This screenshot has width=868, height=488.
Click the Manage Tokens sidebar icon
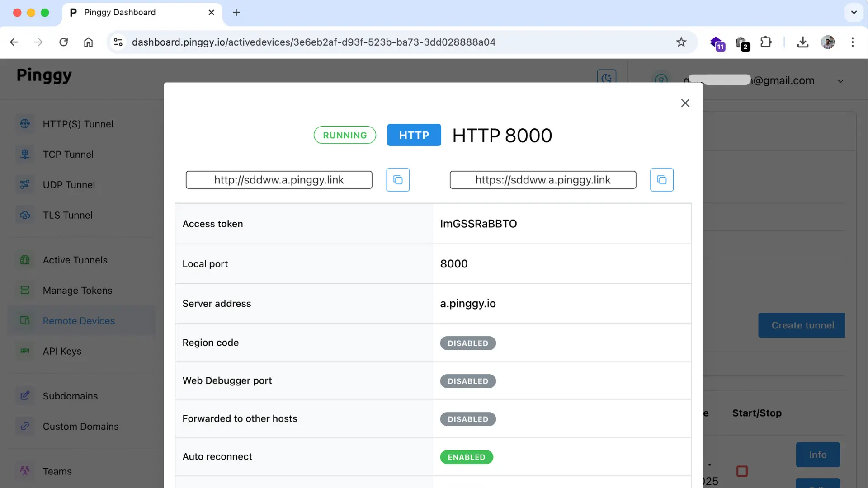(x=24, y=291)
